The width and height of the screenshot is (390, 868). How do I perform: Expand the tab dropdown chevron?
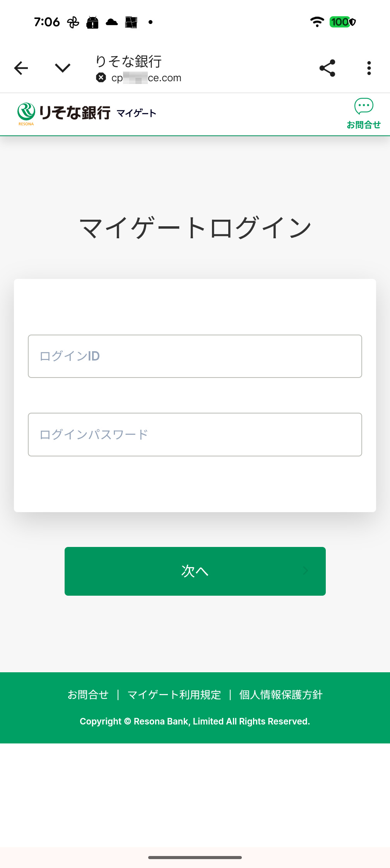click(62, 68)
